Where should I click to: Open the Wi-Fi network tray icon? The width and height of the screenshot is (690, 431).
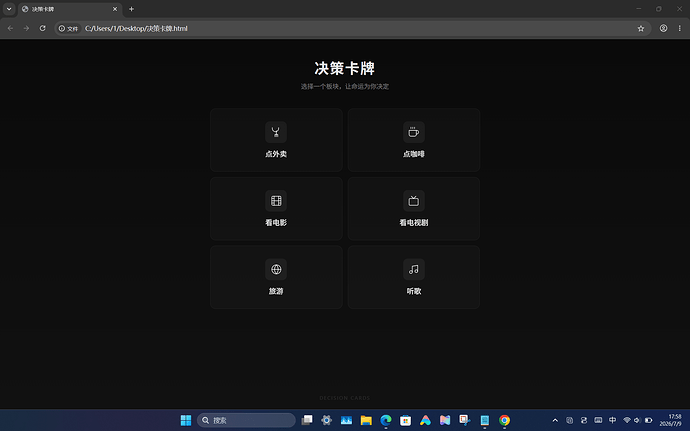627,420
